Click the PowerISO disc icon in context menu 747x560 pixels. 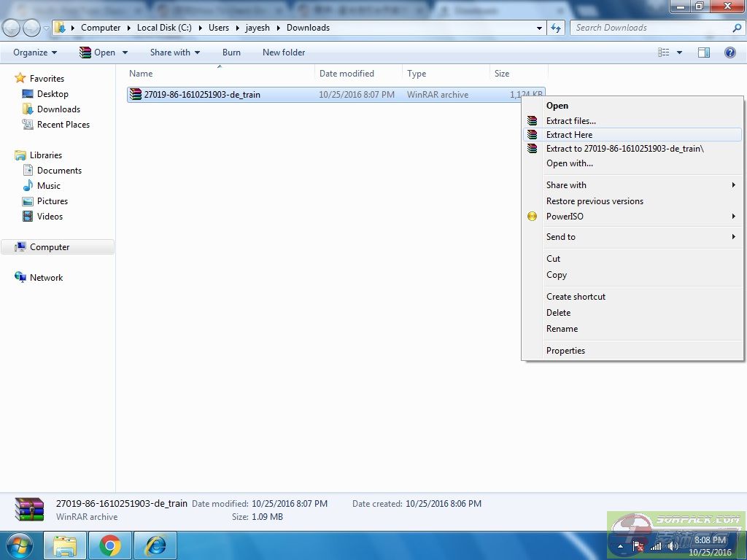pyautogui.click(x=533, y=217)
